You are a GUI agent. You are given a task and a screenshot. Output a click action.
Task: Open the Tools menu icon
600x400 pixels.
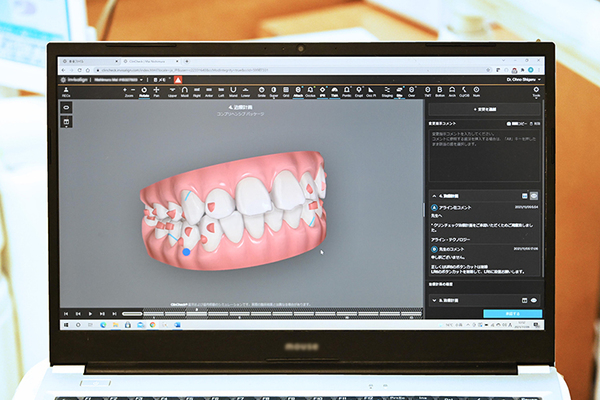[535, 90]
